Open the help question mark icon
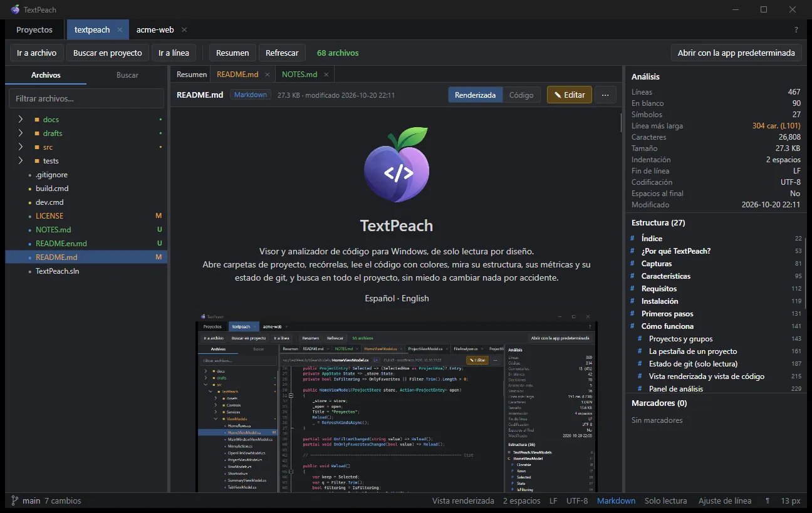The height and width of the screenshot is (513, 812). point(796,29)
